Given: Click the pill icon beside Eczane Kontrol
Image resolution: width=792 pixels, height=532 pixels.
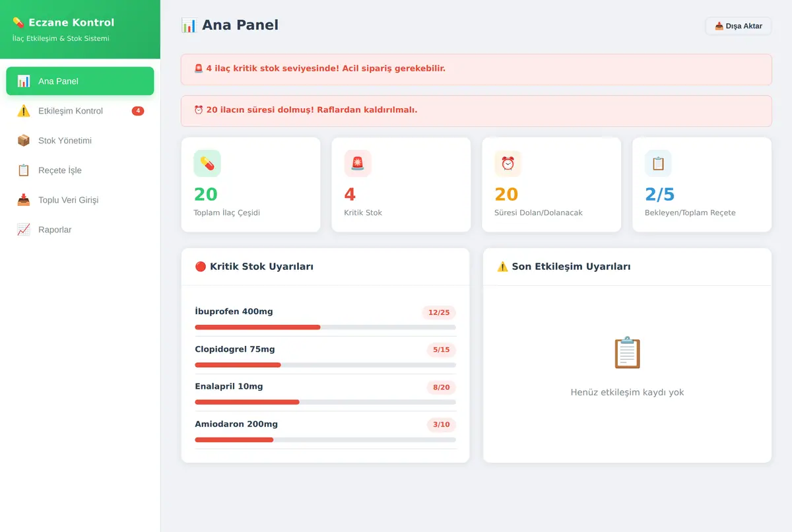Looking at the screenshot, I should [x=18, y=22].
